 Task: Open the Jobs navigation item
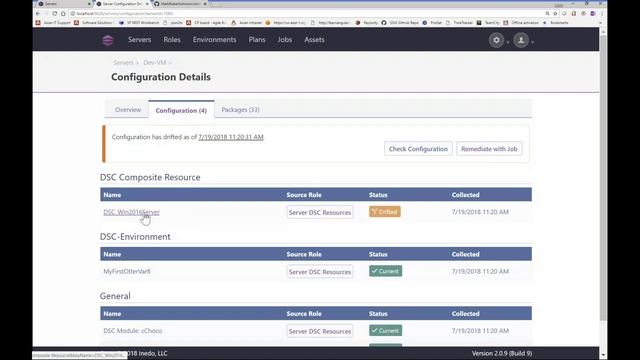click(x=284, y=40)
